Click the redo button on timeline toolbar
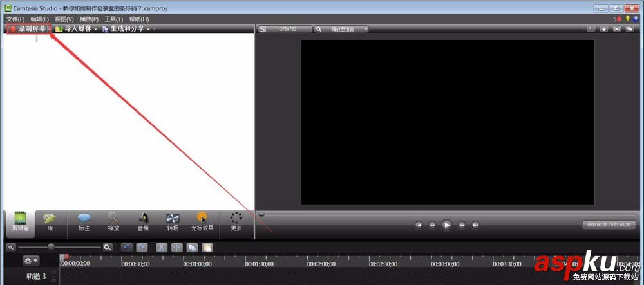This screenshot has height=285, width=644. pos(142,247)
